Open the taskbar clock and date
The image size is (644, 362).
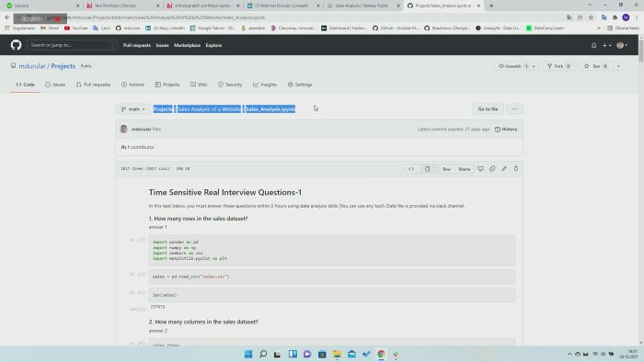[x=628, y=355]
